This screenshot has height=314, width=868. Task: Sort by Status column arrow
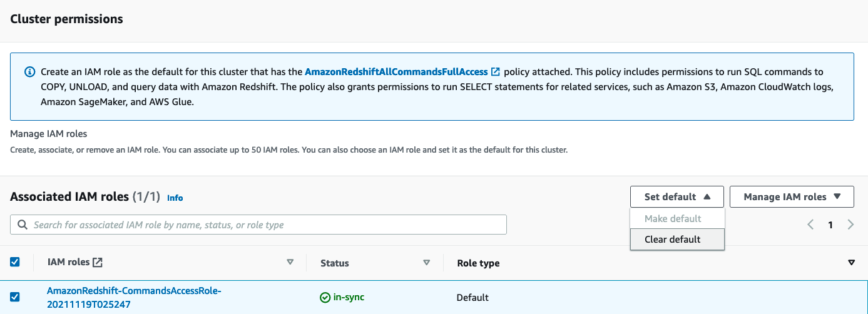pos(427,263)
